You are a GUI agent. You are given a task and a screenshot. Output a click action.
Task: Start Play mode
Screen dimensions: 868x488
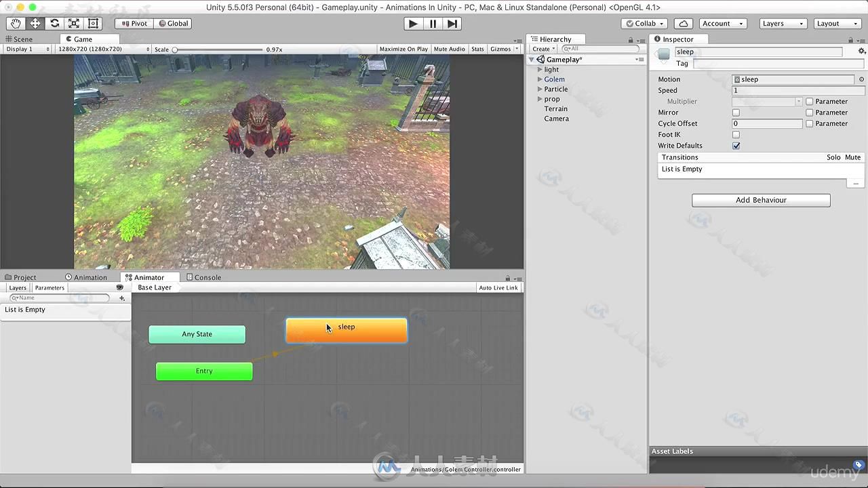coord(412,23)
